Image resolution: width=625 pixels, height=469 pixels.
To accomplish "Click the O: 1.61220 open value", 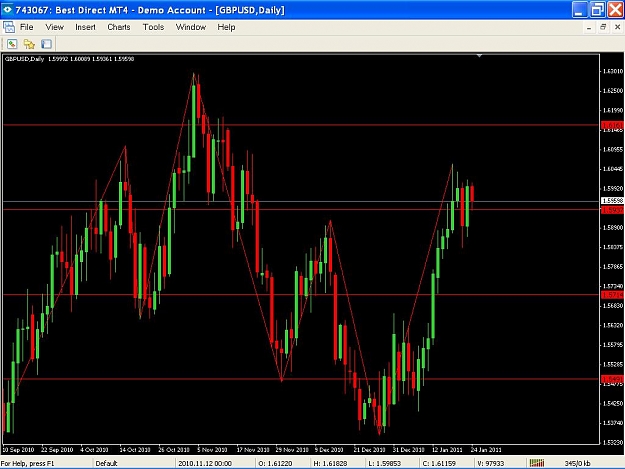I will [275, 463].
